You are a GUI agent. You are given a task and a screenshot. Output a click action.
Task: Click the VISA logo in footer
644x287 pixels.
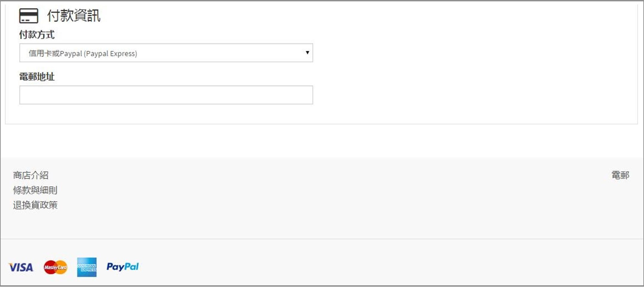coord(21,267)
